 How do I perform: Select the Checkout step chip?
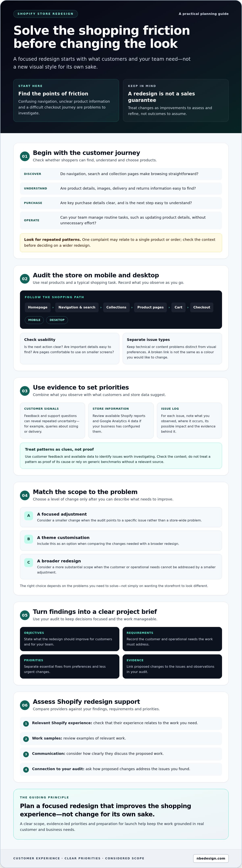[201, 307]
